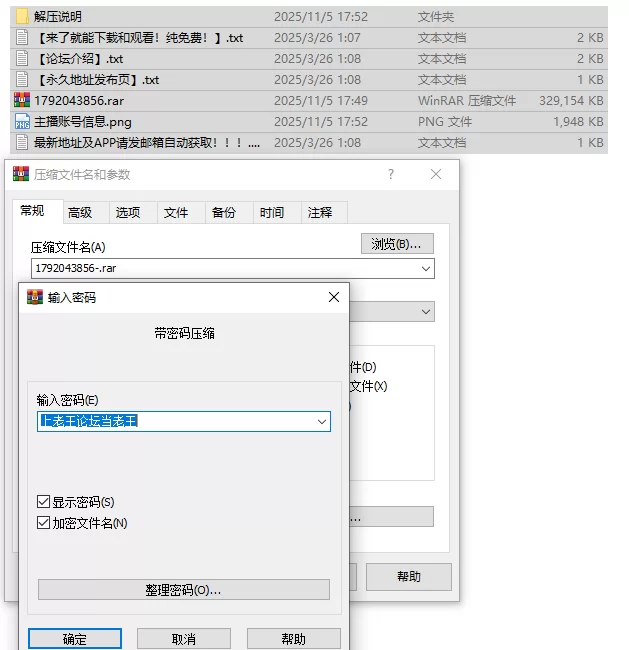629x650 pixels.
Task: Confirm password with the 确定 button
Action: 75,639
